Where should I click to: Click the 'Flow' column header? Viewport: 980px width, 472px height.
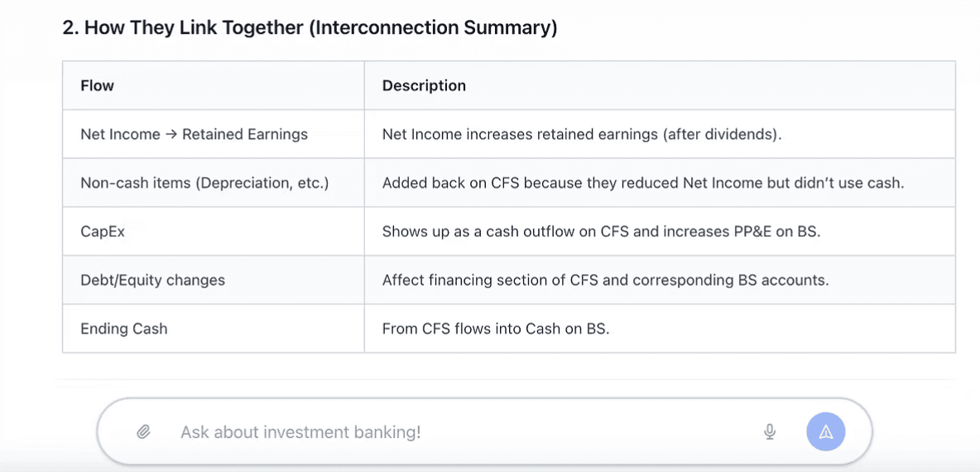(x=98, y=85)
